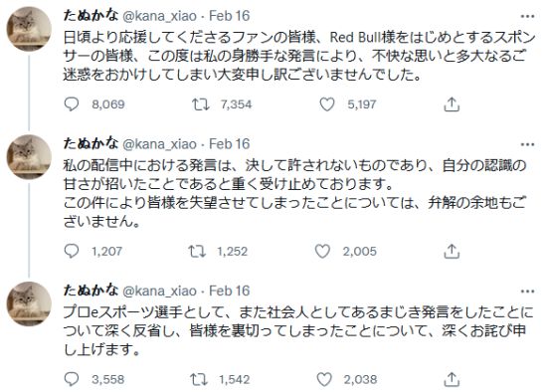Share the second tweet via share icon

click(452, 251)
